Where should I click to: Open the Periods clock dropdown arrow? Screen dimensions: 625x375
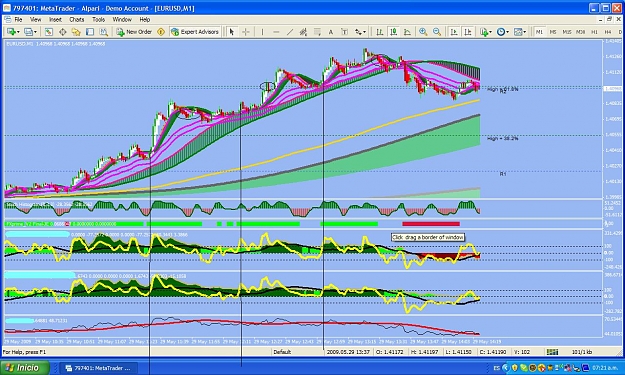coord(507,32)
